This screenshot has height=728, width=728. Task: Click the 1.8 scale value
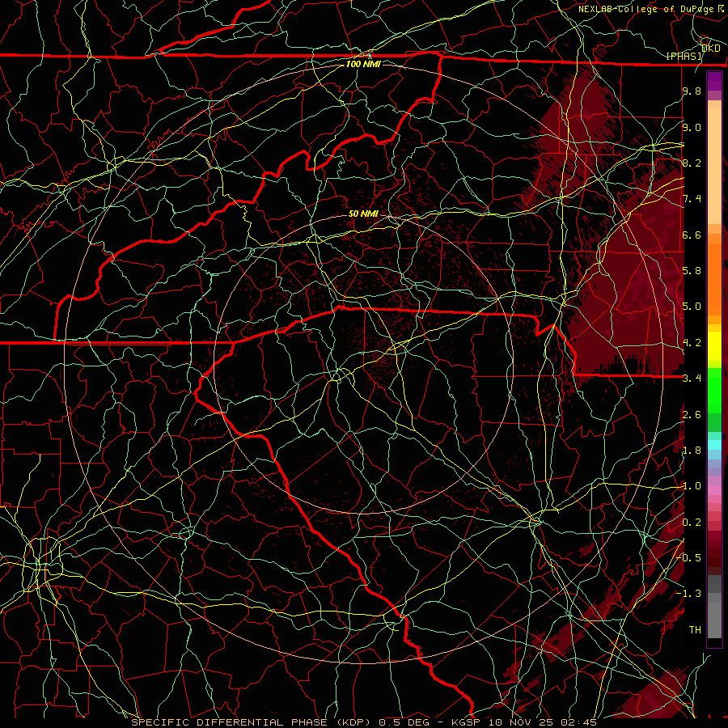coord(692,451)
